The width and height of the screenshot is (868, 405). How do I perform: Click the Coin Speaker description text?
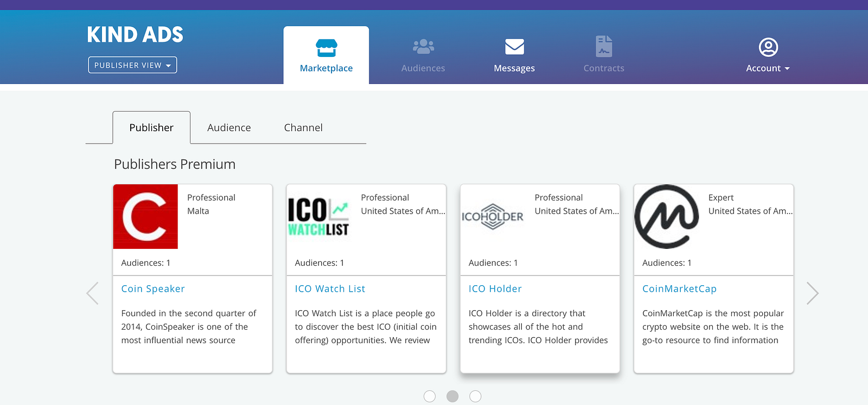pos(189,327)
